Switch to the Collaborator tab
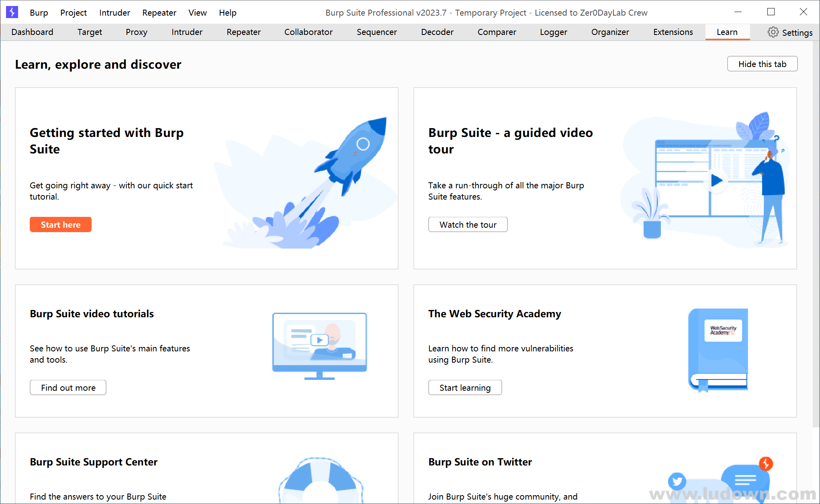The height and width of the screenshot is (504, 820). pyautogui.click(x=309, y=32)
